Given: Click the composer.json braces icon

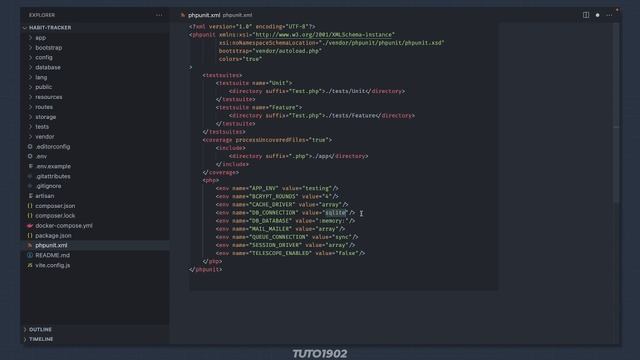Looking at the screenshot, I should [x=30, y=206].
